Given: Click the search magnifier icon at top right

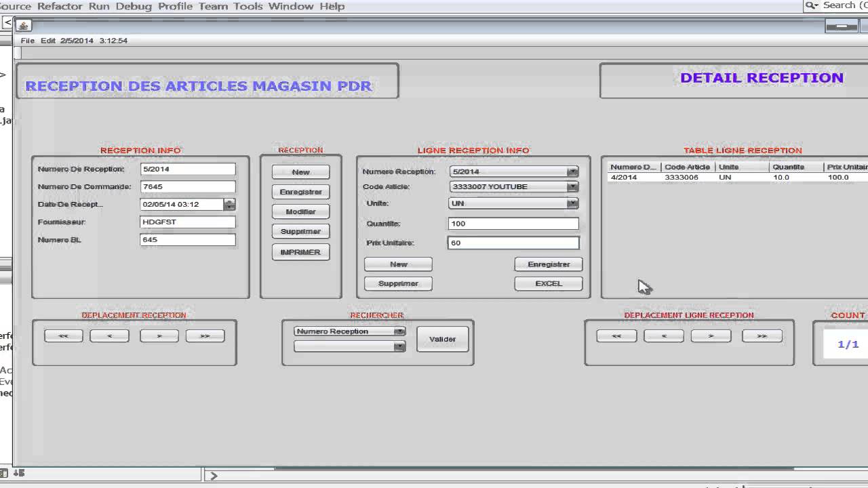Looking at the screenshot, I should [812, 5].
